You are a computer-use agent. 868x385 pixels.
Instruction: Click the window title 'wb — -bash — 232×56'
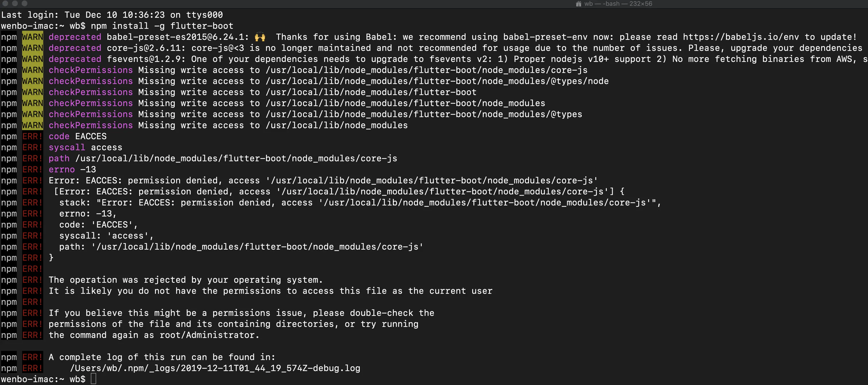pyautogui.click(x=618, y=4)
